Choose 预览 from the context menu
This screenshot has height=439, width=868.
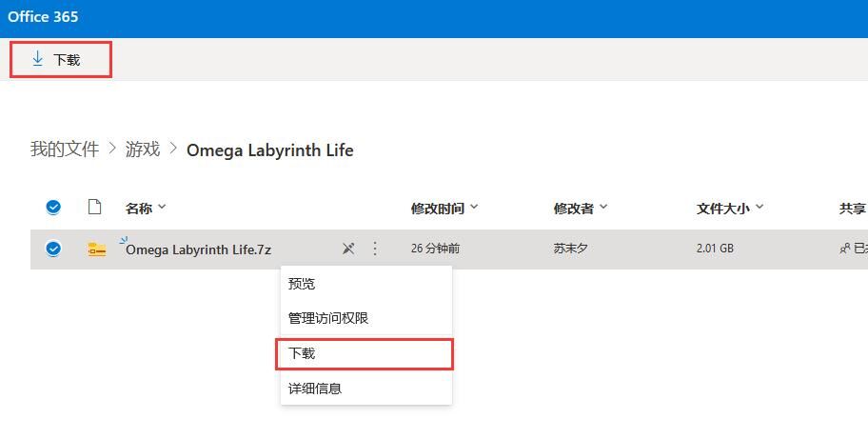click(302, 284)
